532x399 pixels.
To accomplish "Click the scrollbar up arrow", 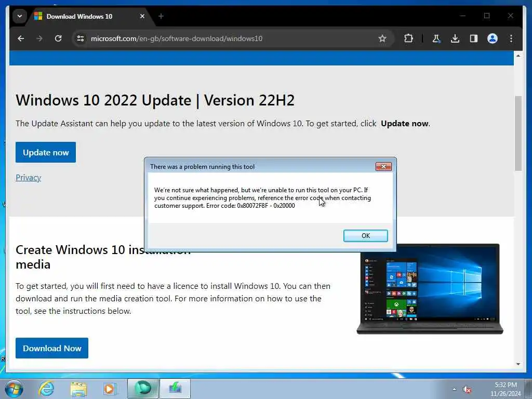I will (518, 56).
